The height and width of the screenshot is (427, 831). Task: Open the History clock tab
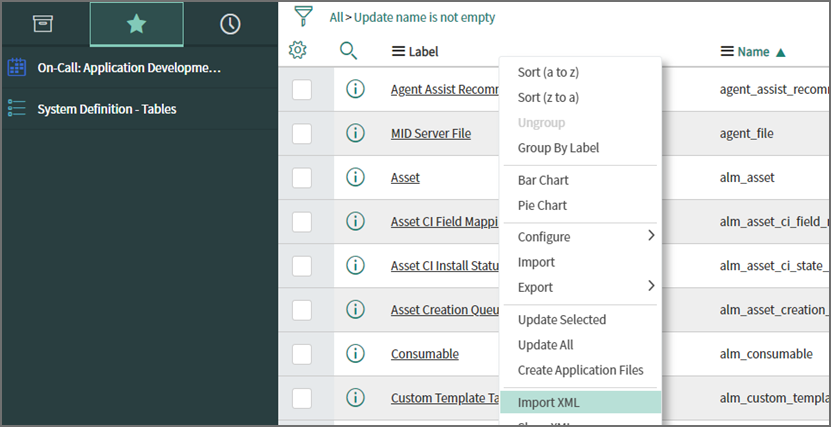230,24
